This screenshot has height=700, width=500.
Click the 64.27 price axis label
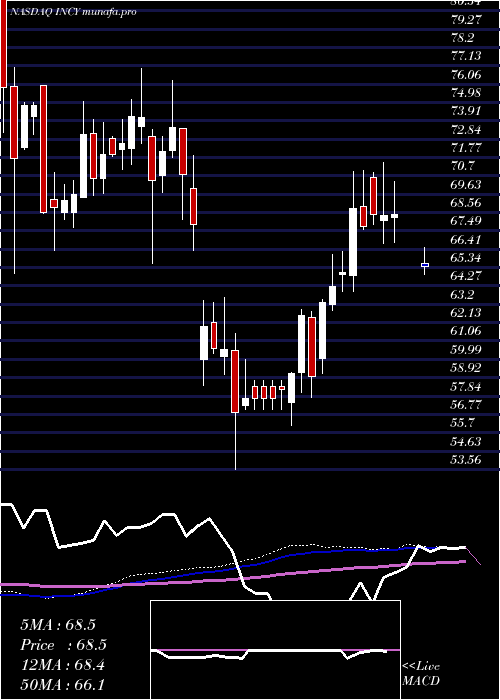pyautogui.click(x=466, y=276)
